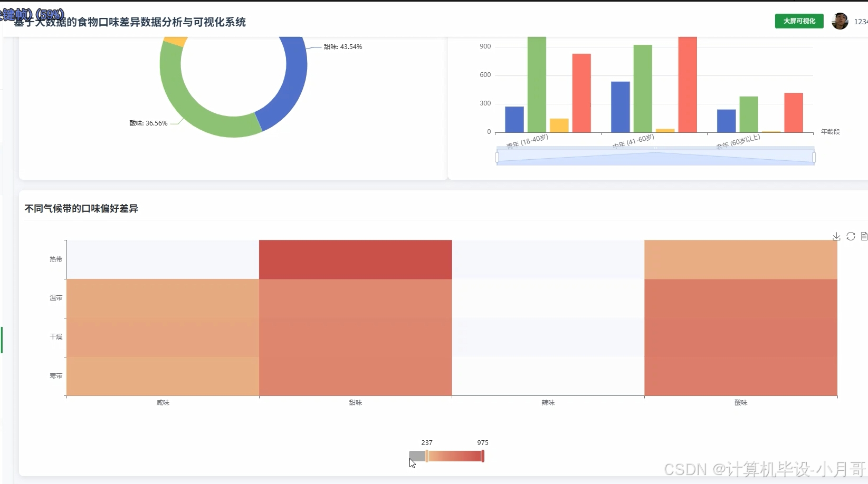Viewport: 868px width, 484px height.
Task: Click the 寒带 y-axis label
Action: (56, 376)
